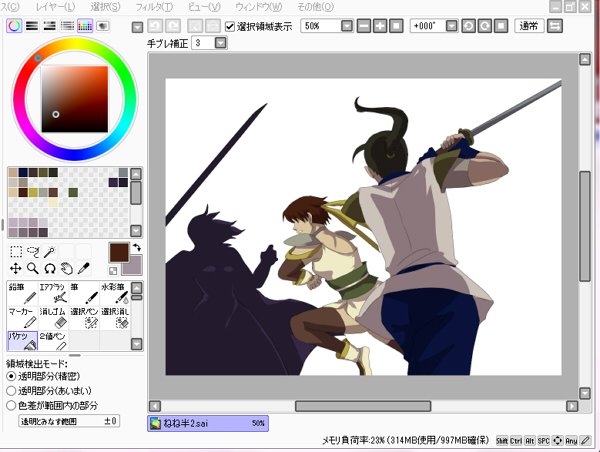Select 透明部分(あいまい) radio option

click(x=11, y=391)
